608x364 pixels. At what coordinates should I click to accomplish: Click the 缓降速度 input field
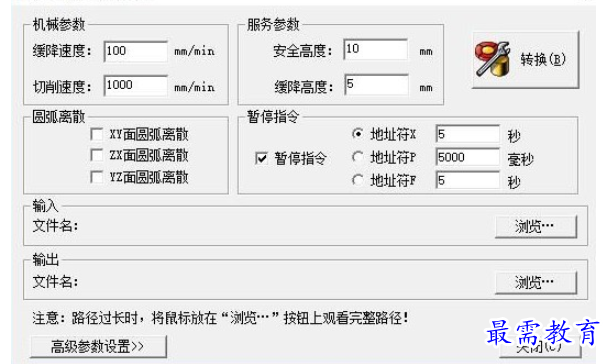[x=136, y=51]
